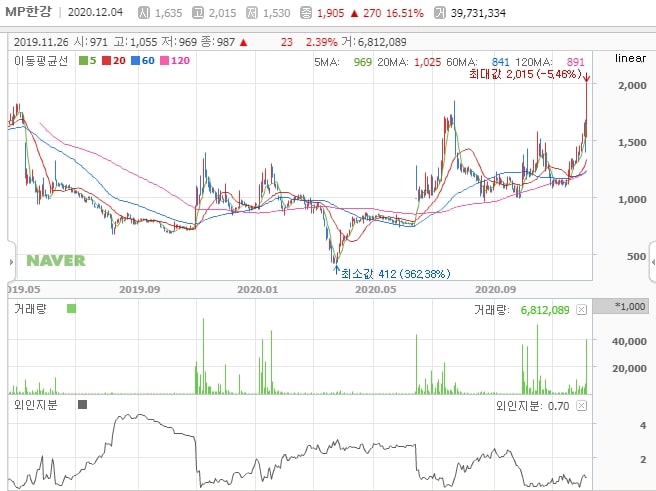656x491 pixels.
Task: Click the low price icon (저) in header
Action: 251,13
